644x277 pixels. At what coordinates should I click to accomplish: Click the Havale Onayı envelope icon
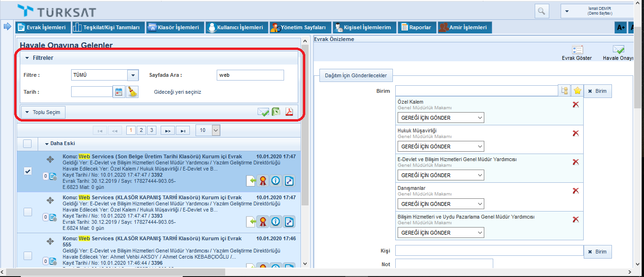[x=618, y=50]
